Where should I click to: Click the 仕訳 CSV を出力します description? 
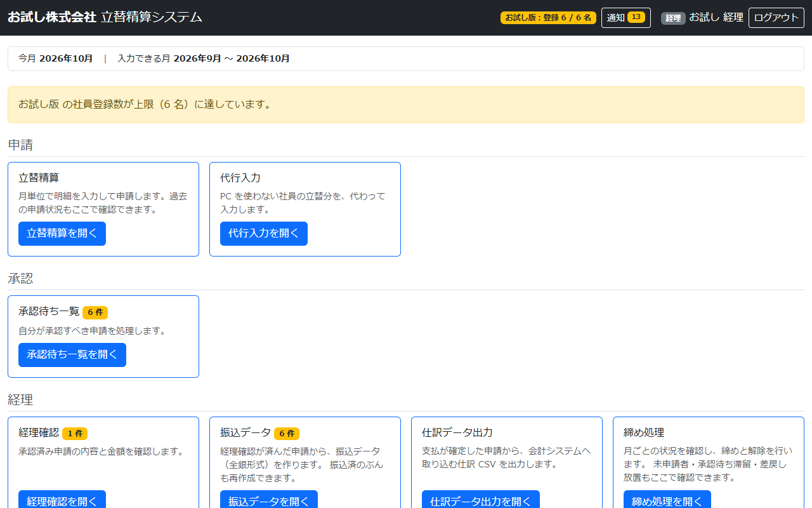click(506, 457)
